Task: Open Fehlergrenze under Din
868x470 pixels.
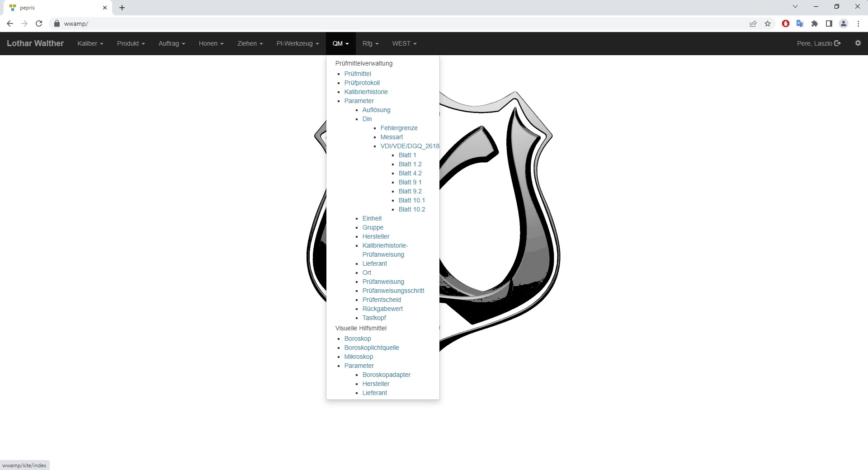Action: click(x=399, y=128)
